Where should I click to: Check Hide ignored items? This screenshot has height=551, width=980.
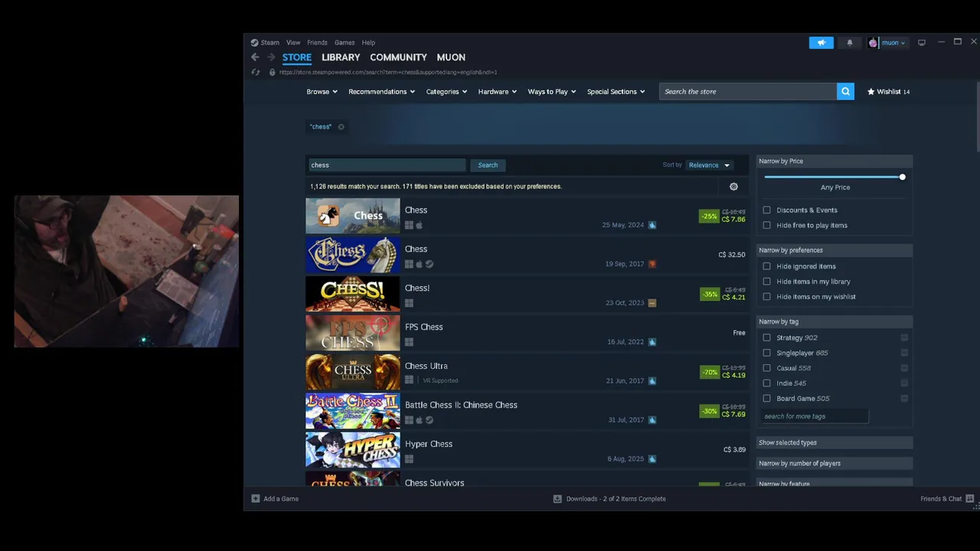[766, 266]
